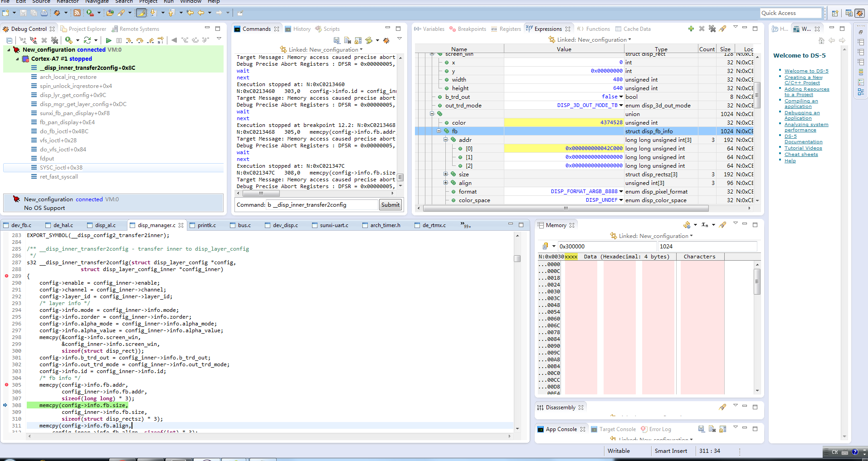Expand the size node in Expressions tree
Image resolution: width=868 pixels, height=461 pixels.
click(x=445, y=174)
